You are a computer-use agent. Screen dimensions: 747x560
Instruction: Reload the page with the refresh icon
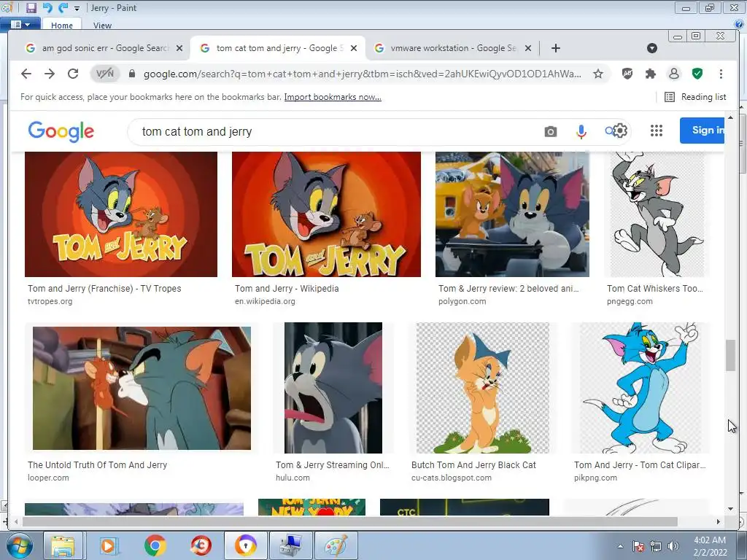point(73,74)
